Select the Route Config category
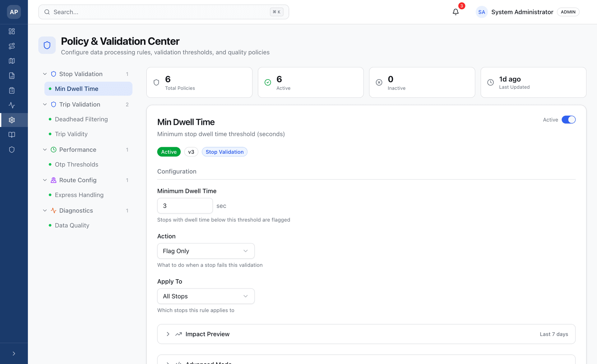597x364 pixels. [78, 180]
